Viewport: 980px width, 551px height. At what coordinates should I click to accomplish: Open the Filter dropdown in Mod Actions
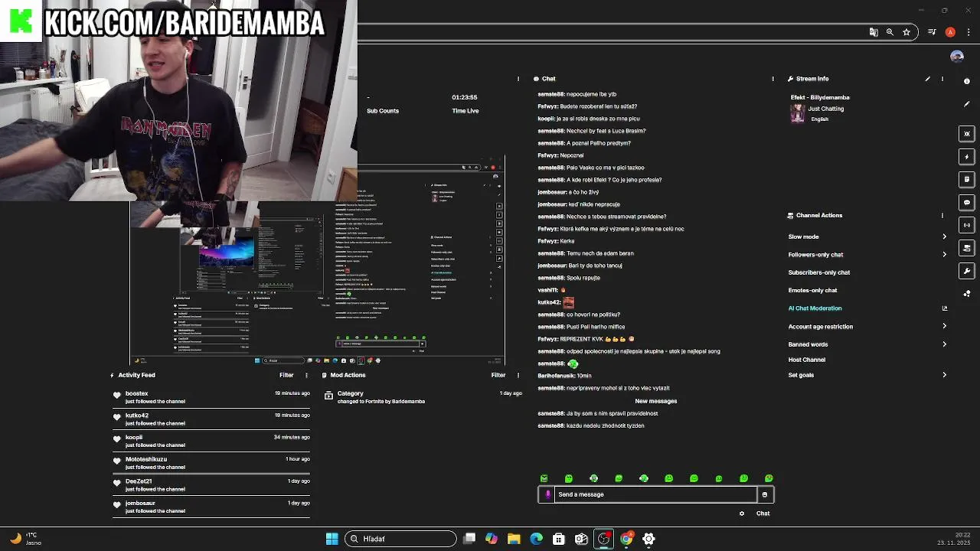click(x=498, y=376)
